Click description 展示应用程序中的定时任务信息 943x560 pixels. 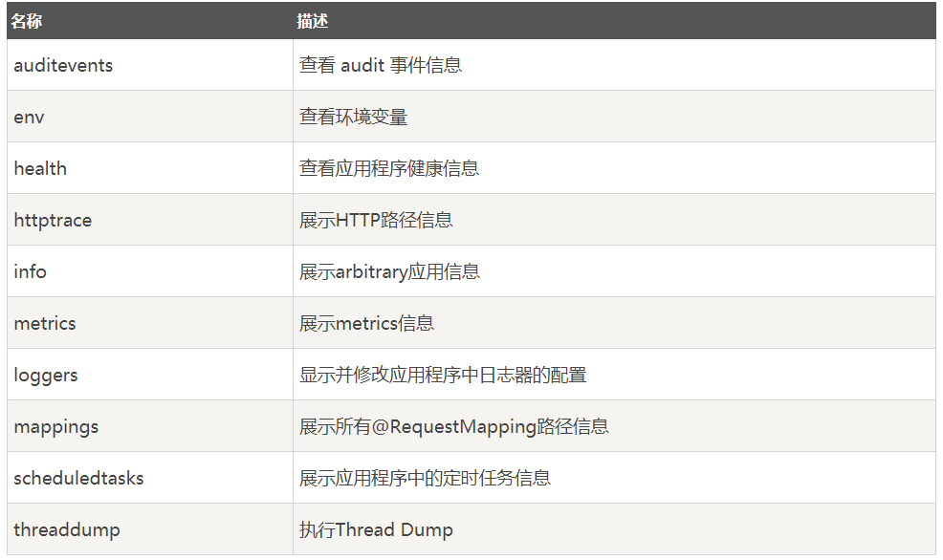(x=426, y=478)
